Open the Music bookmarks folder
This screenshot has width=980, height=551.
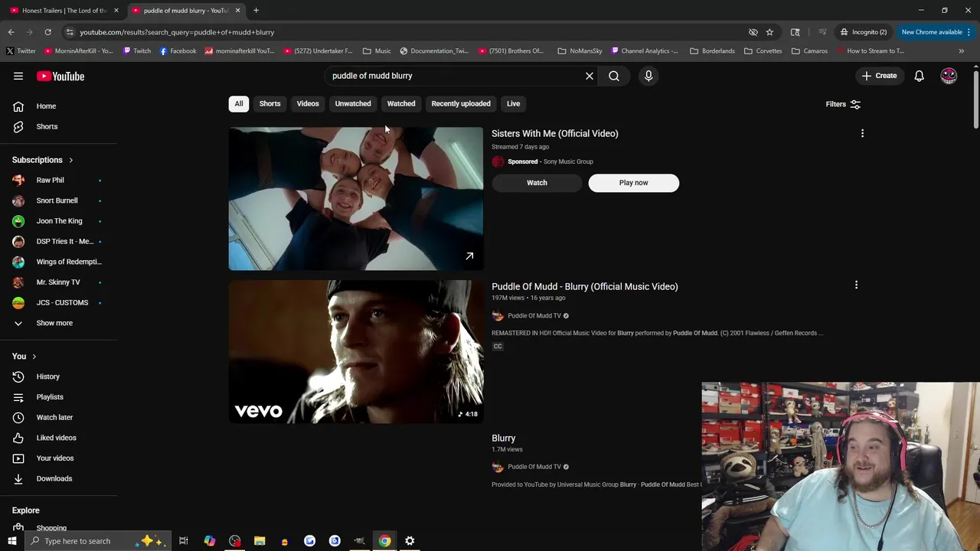coord(377,51)
